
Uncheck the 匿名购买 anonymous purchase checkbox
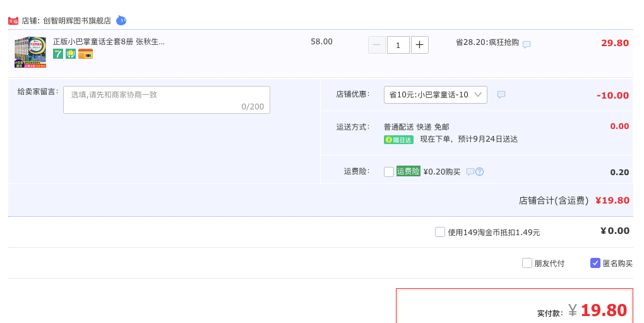click(595, 263)
